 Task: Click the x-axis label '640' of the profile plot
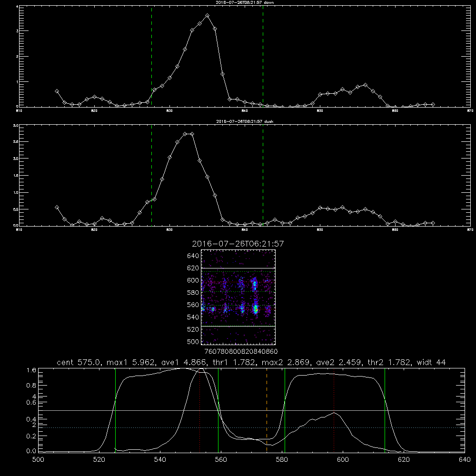[x=465, y=460]
